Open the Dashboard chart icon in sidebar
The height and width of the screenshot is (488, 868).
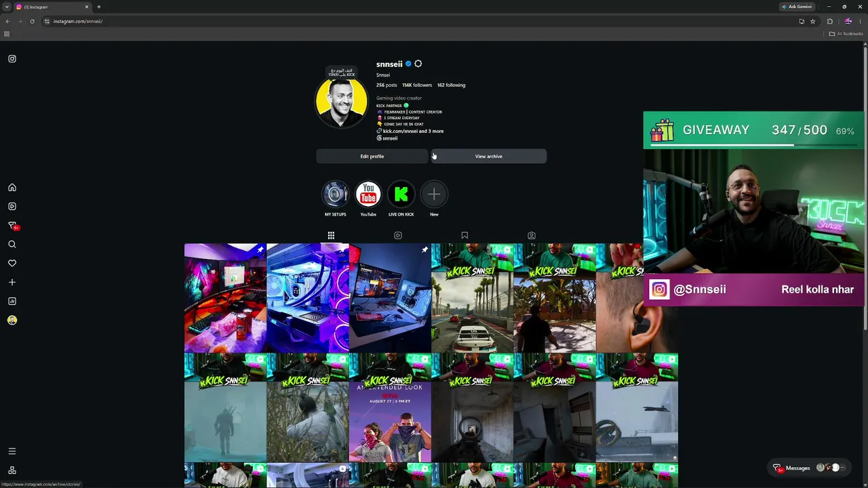coord(12,302)
